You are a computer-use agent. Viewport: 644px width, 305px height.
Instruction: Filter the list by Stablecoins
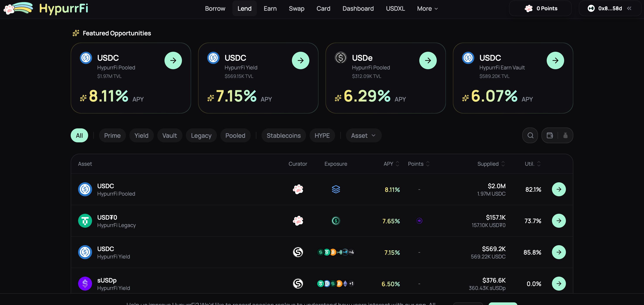click(x=284, y=135)
